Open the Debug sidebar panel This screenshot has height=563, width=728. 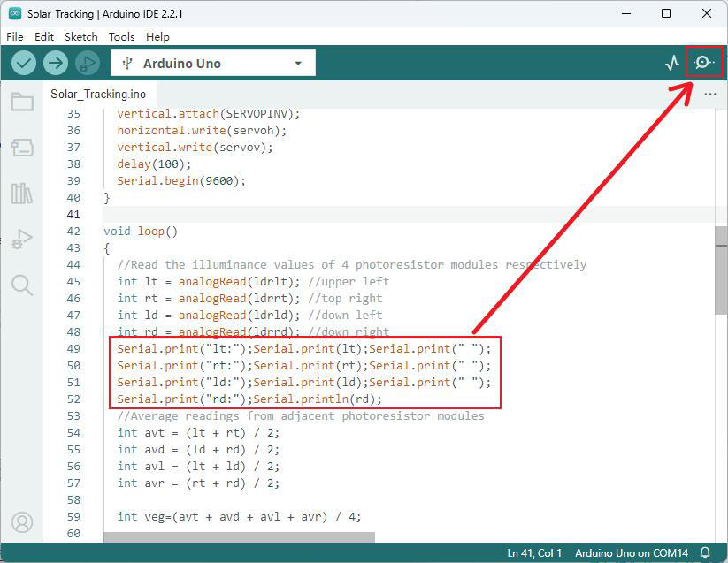point(22,239)
